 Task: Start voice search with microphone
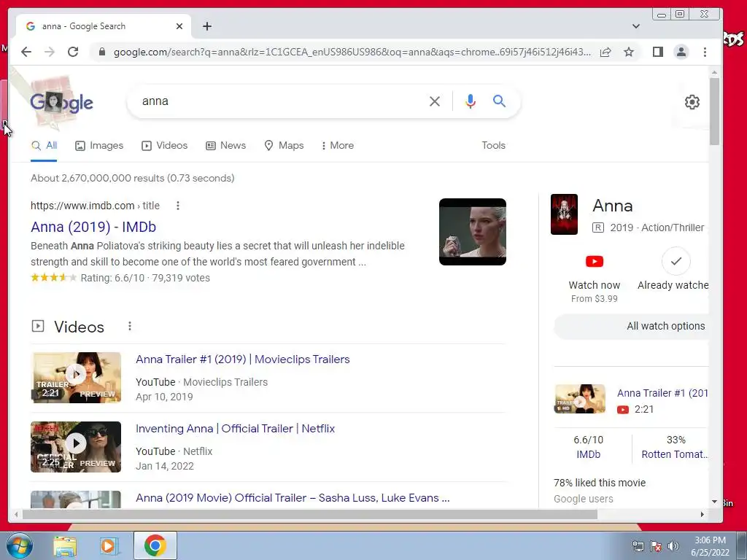pos(471,101)
